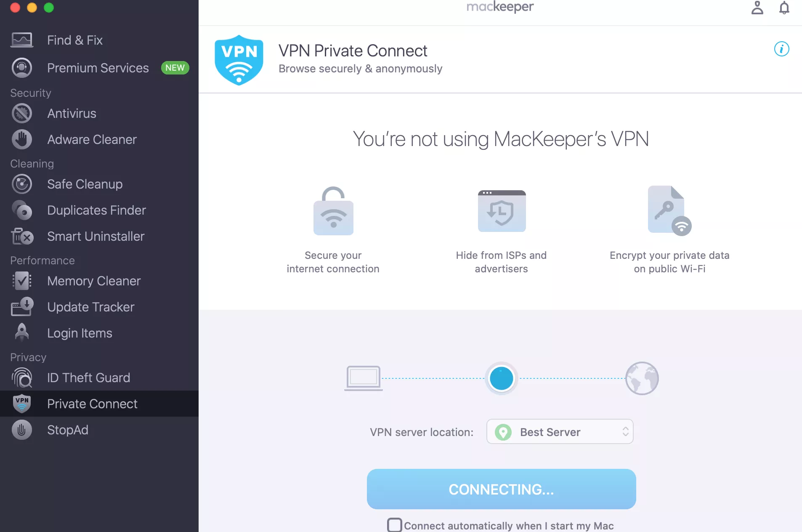Click the ID Theft Guard fingerprint icon
The width and height of the screenshot is (802, 532).
pos(22,378)
